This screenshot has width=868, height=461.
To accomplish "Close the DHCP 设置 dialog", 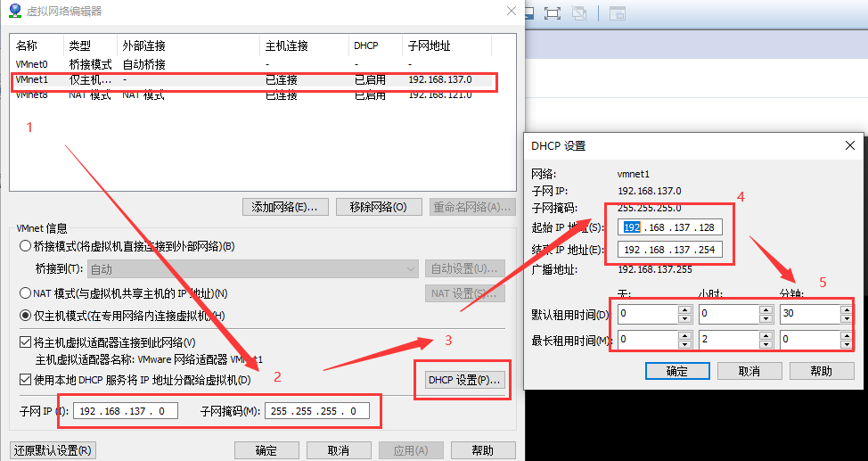I will pos(850,145).
